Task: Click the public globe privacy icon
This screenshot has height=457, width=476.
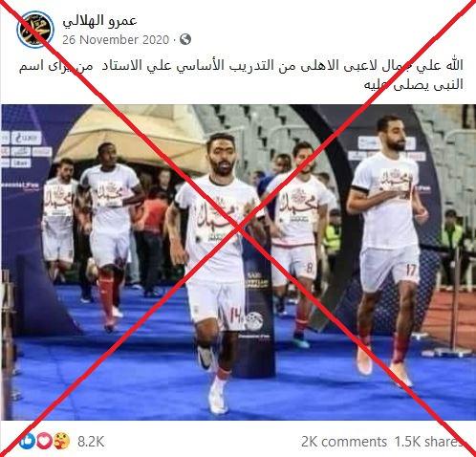Action: pyautogui.click(x=185, y=39)
